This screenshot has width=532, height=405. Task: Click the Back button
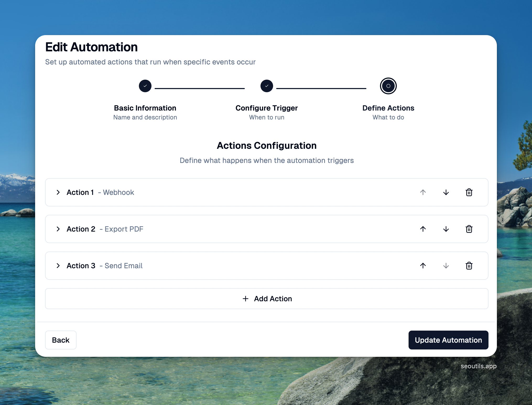coord(61,340)
